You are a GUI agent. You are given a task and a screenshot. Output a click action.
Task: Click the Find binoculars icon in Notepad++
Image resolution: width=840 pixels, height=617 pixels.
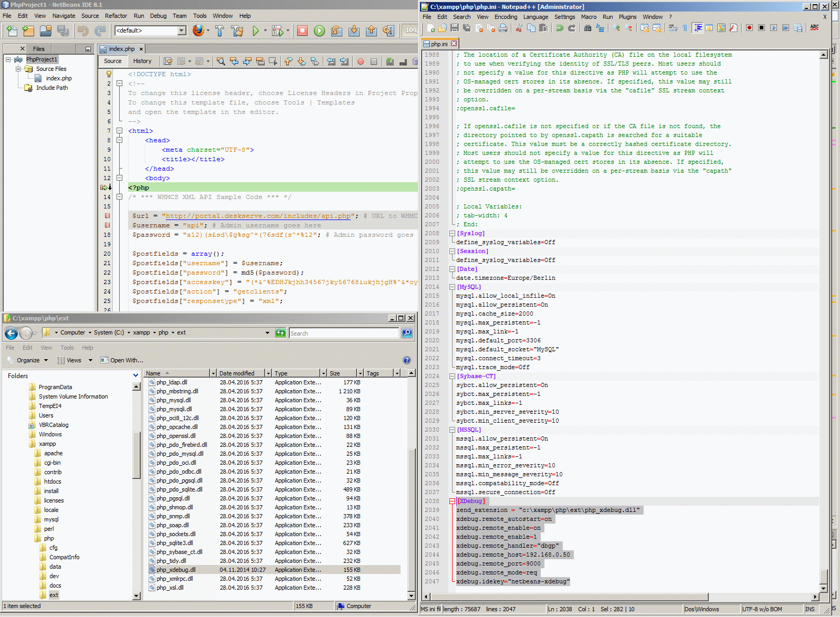[587, 28]
